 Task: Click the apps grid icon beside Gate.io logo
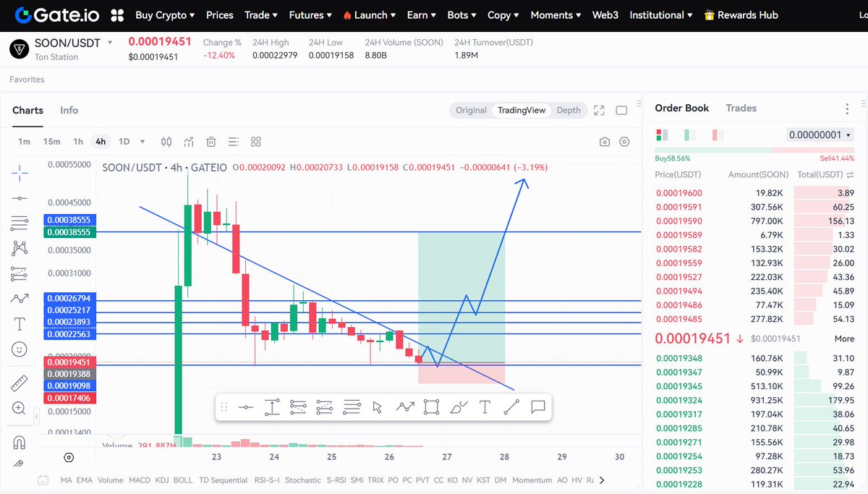[116, 14]
